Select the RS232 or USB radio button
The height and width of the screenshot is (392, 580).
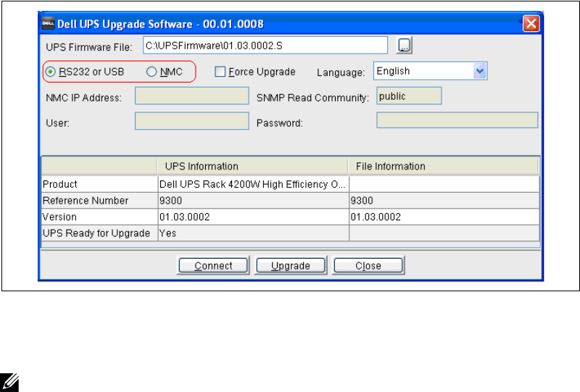tap(50, 72)
